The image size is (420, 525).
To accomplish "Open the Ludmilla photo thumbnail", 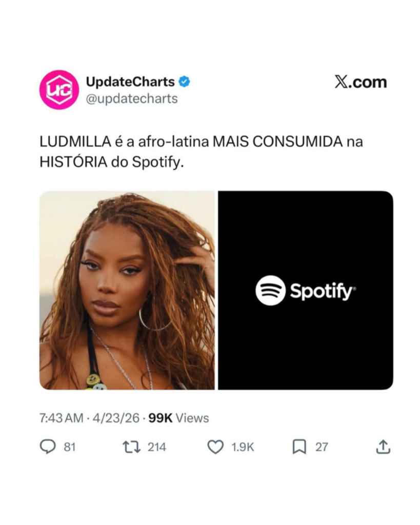I will pyautogui.click(x=127, y=290).
